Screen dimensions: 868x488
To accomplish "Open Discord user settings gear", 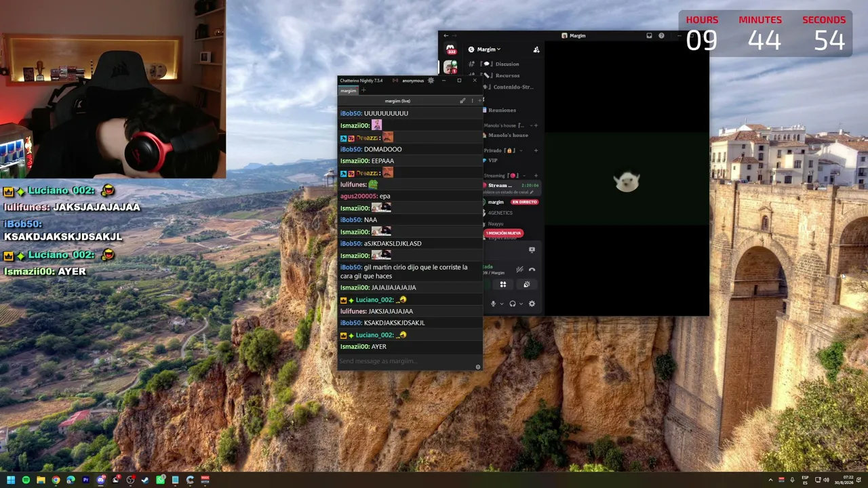I will [x=532, y=304].
